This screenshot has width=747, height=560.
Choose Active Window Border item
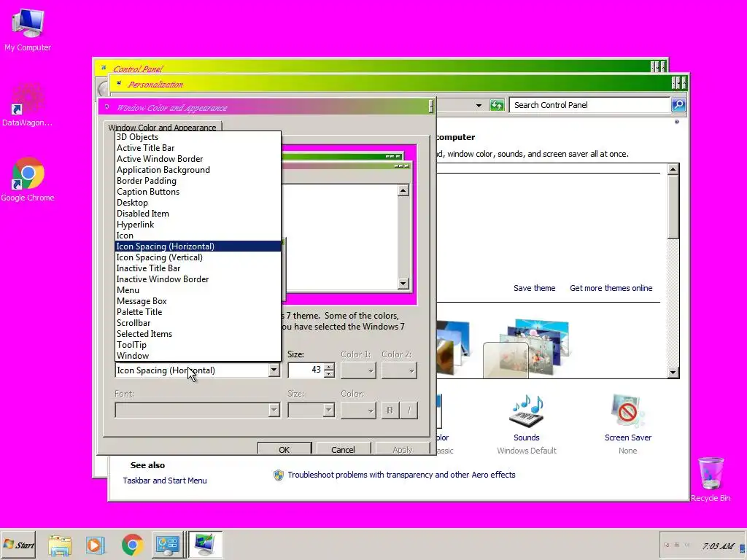(198, 159)
